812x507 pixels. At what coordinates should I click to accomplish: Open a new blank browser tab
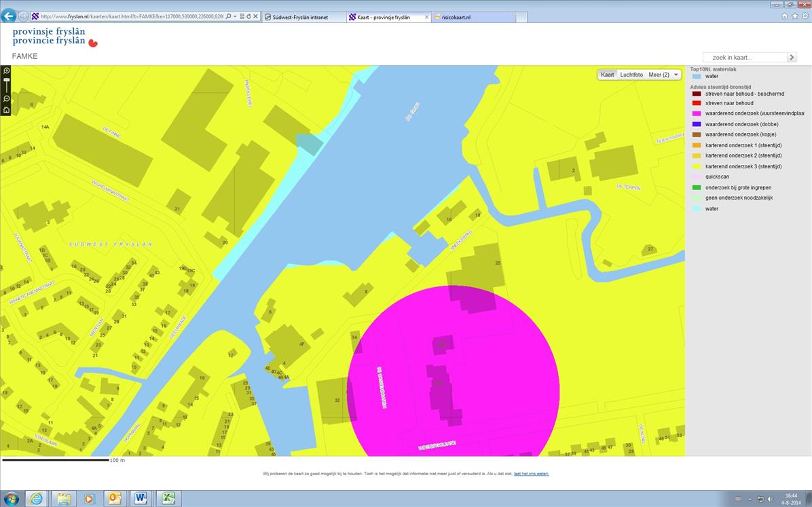point(521,17)
